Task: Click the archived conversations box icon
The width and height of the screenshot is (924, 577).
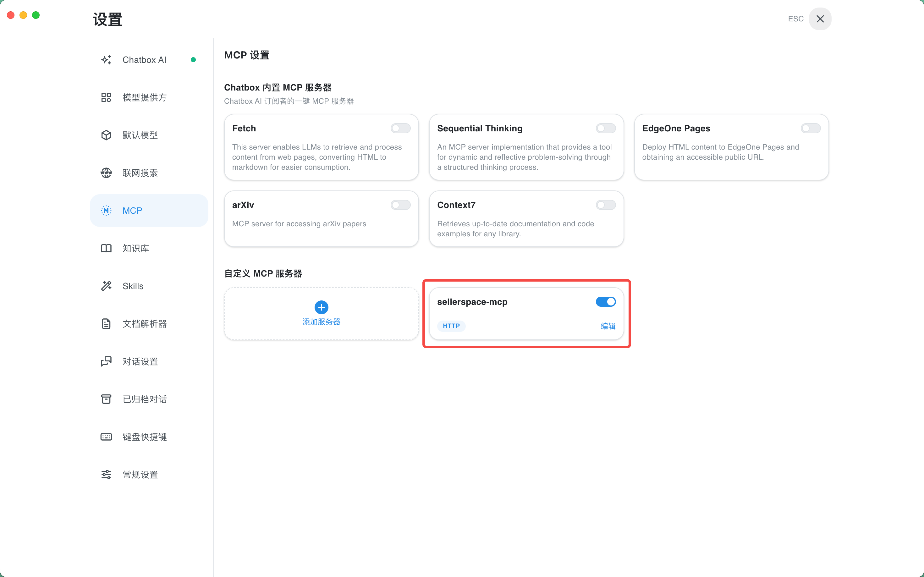Action: [x=106, y=399]
